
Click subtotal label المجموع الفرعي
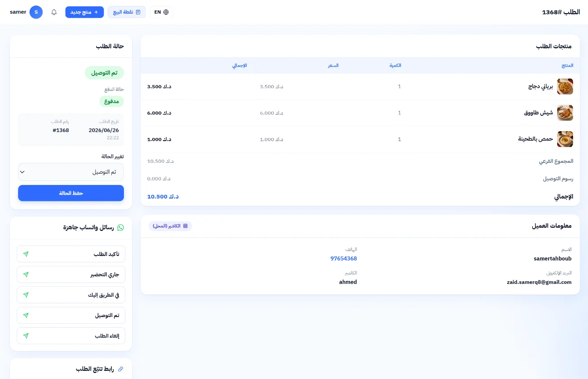(x=556, y=161)
